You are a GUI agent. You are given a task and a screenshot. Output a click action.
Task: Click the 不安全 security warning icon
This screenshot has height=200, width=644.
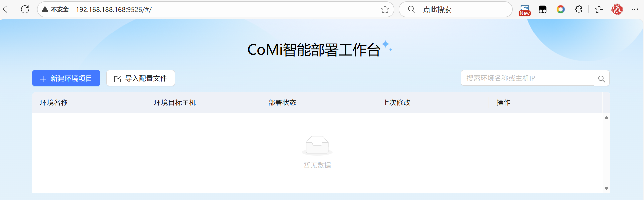tap(45, 9)
